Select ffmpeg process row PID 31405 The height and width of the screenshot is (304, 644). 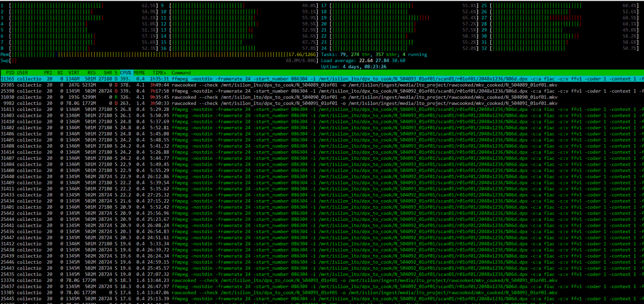pos(322,140)
